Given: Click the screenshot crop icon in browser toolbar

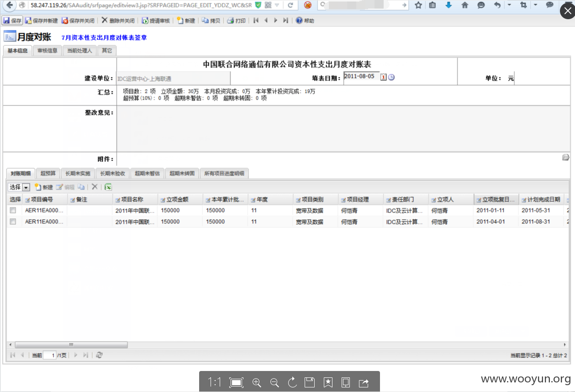Looking at the screenshot, I should point(523,5).
